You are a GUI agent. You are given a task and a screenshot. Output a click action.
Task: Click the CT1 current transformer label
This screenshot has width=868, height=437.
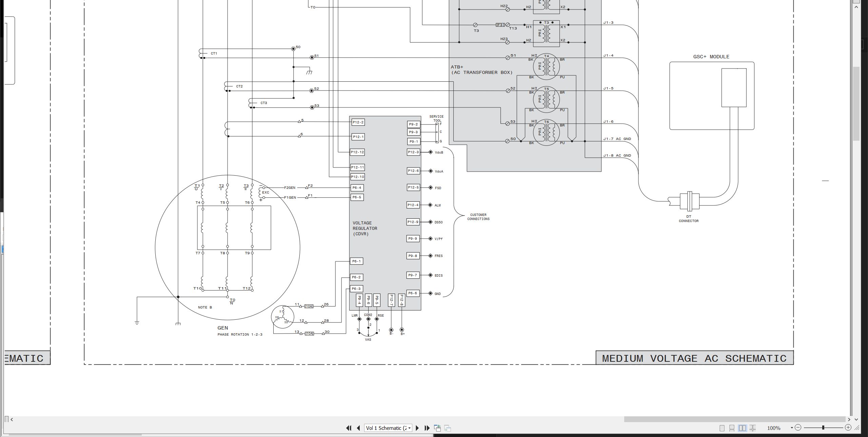(x=214, y=54)
